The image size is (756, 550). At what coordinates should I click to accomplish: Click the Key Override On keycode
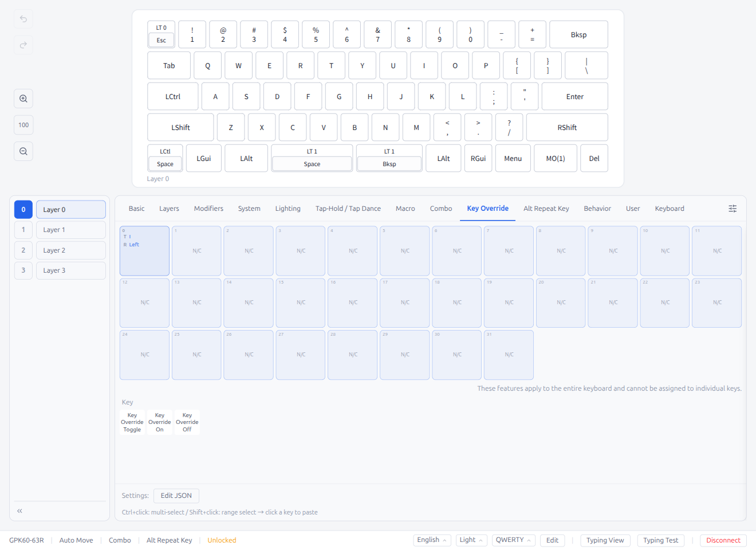click(160, 422)
